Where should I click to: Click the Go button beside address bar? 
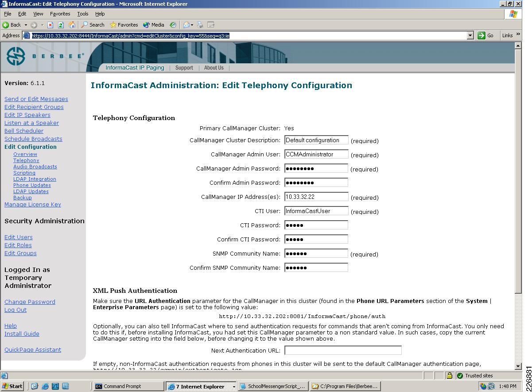pos(486,35)
